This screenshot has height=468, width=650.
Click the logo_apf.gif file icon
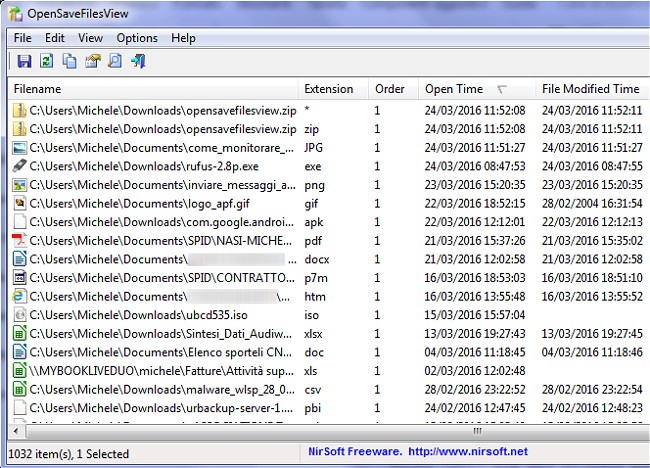click(19, 204)
